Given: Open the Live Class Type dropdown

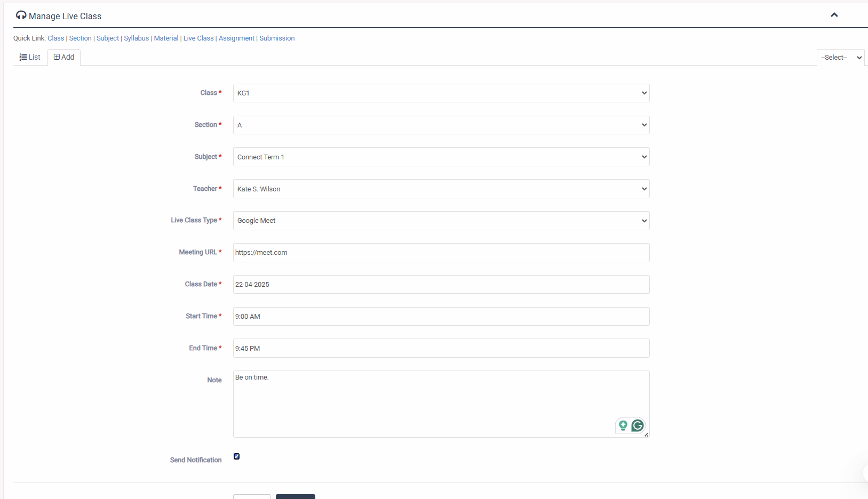Looking at the screenshot, I should tap(441, 221).
